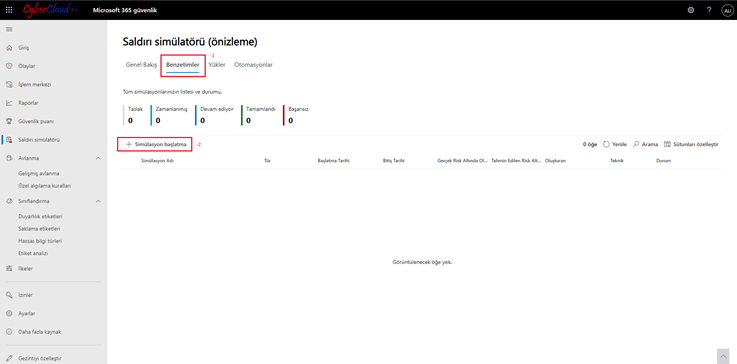This screenshot has width=737, height=364.
Task: Collapse the Sınıflandırma section chevron
Action: (98, 201)
